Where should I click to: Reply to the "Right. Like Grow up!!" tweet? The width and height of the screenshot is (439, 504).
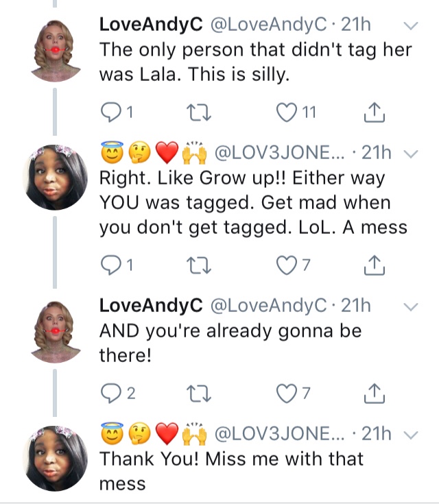tap(110, 263)
